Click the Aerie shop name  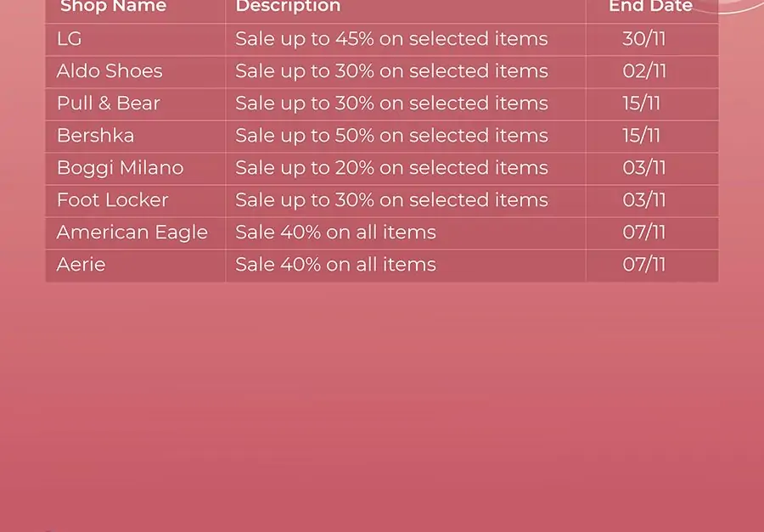tap(81, 265)
